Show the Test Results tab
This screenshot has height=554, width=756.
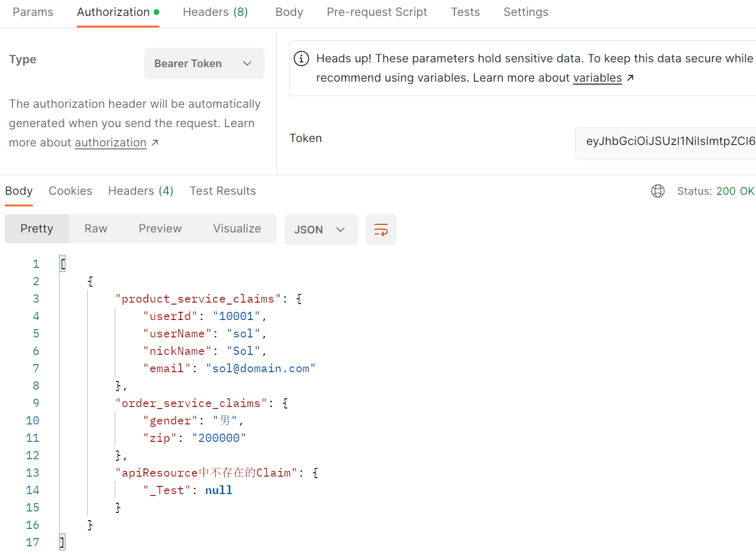tap(223, 191)
